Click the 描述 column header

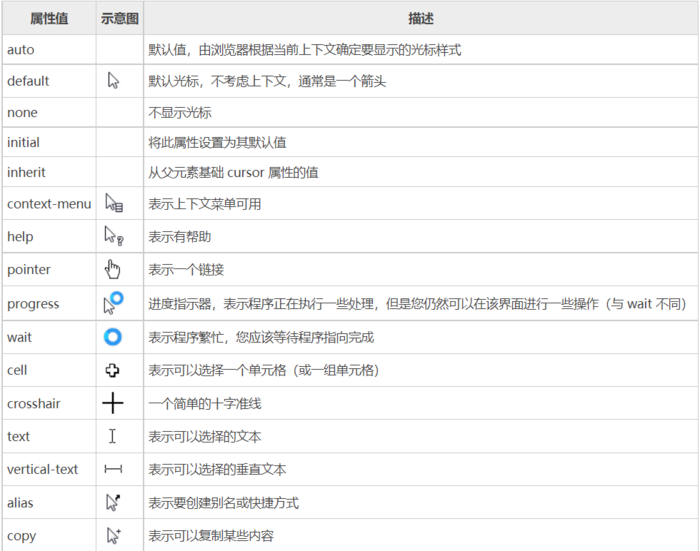pos(421,19)
